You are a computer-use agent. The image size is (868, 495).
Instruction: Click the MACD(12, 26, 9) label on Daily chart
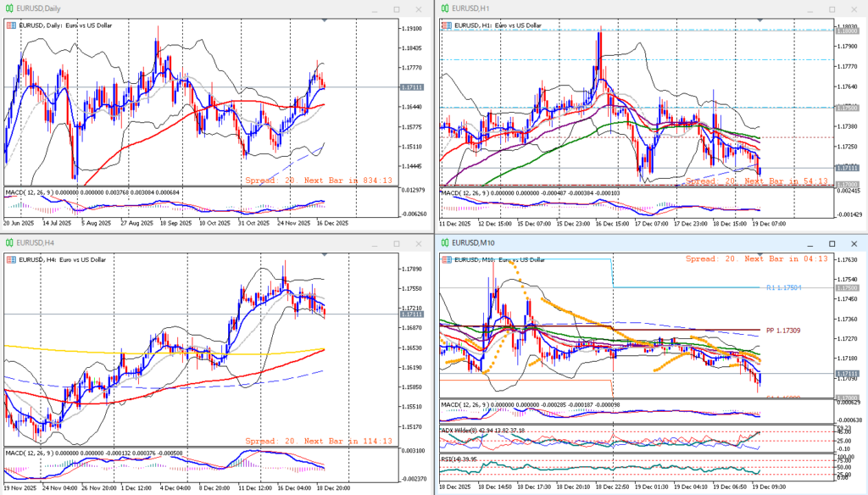34,192
